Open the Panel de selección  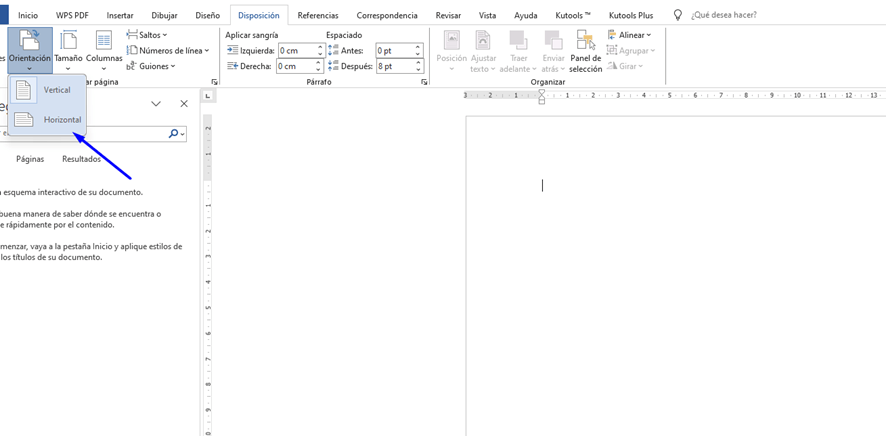(x=585, y=51)
